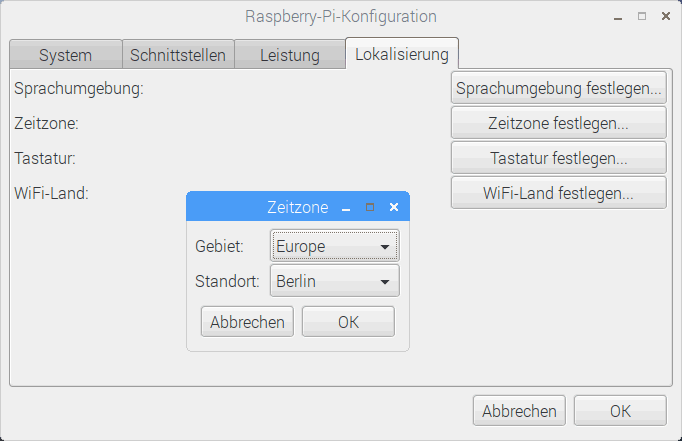The height and width of the screenshot is (441, 682).
Task: Click the WiFi-Land festlegen button
Action: 558,193
